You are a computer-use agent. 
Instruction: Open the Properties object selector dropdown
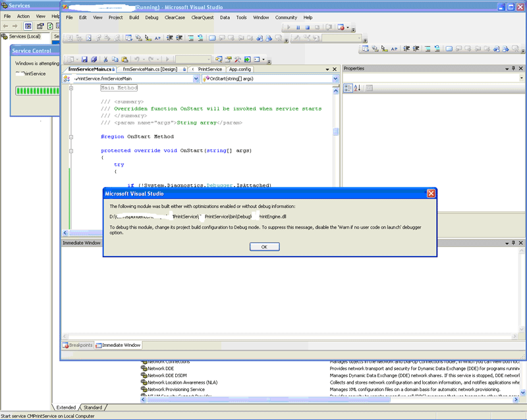520,78
